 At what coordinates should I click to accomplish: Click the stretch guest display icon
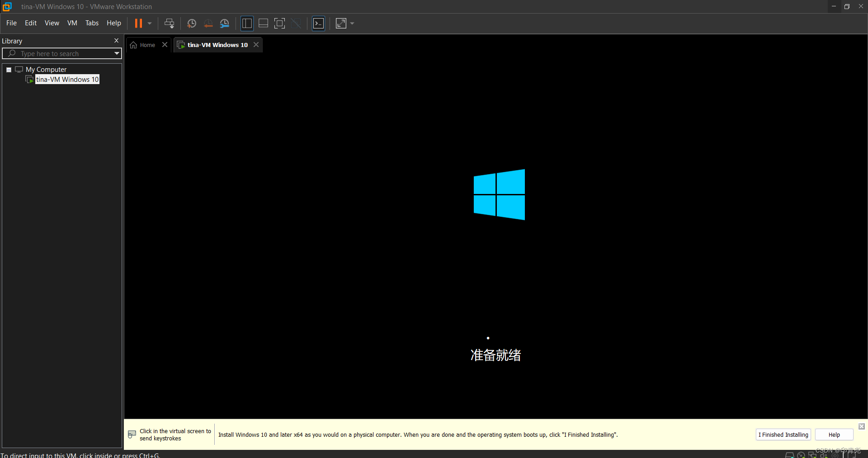click(x=341, y=23)
